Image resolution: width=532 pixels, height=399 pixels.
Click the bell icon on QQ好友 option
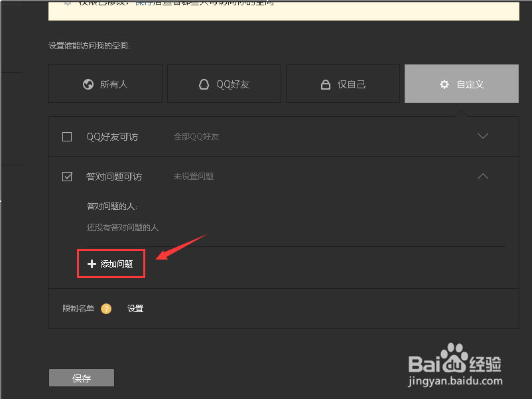203,84
